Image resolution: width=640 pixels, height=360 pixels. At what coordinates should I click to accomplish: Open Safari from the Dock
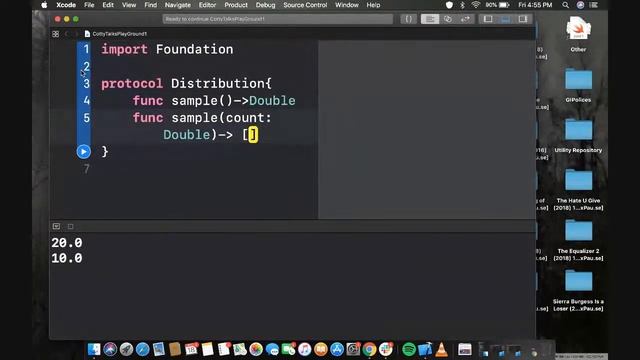click(142, 349)
